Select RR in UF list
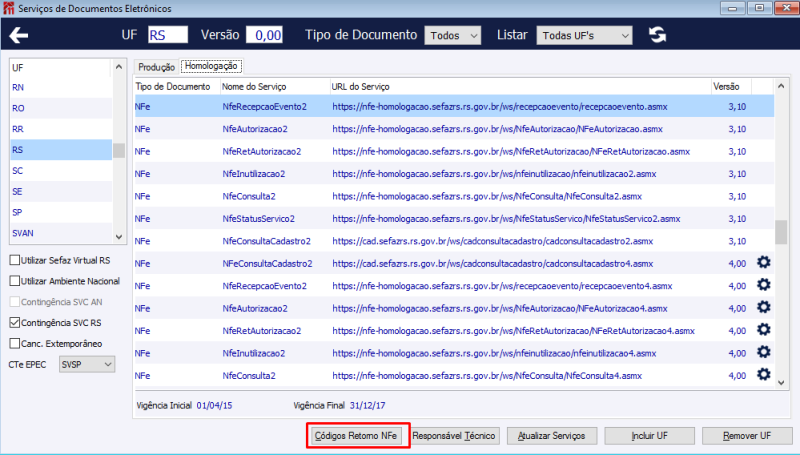The width and height of the screenshot is (800, 455). click(x=61, y=129)
